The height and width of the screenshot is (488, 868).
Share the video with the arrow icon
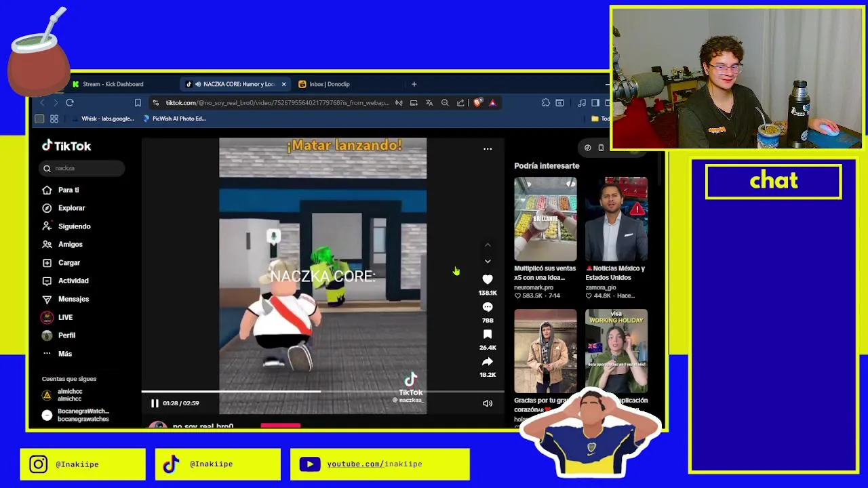[x=488, y=361]
